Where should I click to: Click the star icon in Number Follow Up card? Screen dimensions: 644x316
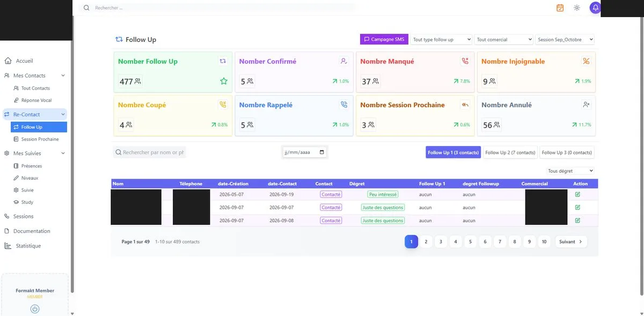(x=224, y=81)
